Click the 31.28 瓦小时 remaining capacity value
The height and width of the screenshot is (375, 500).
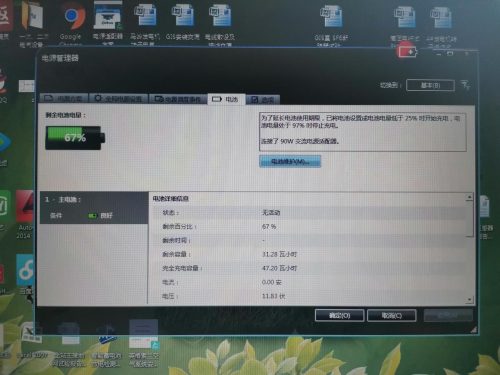[279, 254]
